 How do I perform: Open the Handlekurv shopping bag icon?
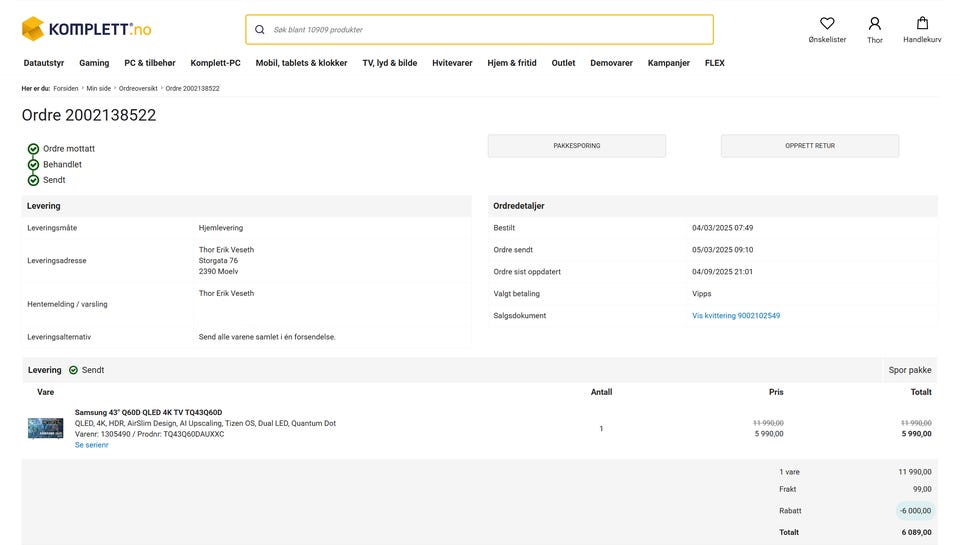[922, 23]
